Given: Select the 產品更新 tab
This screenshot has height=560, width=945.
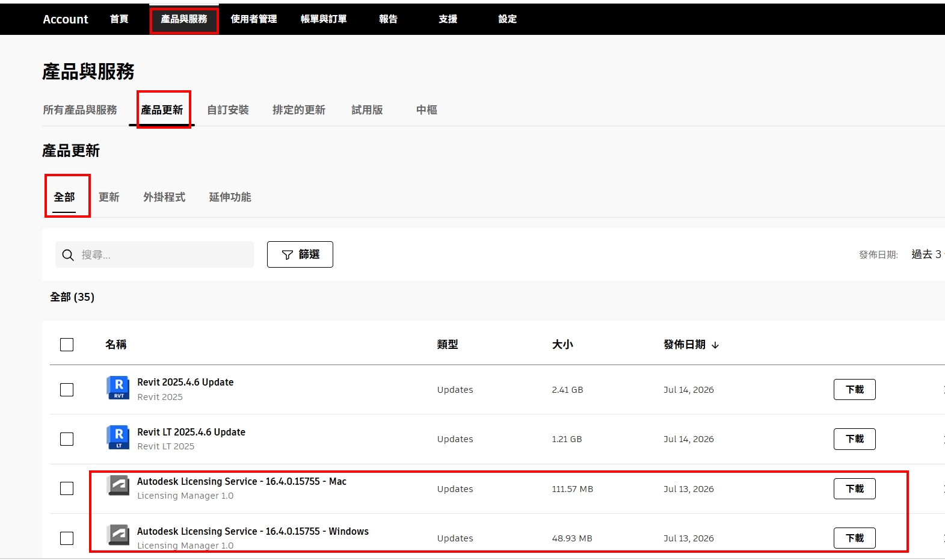Looking at the screenshot, I should 162,110.
